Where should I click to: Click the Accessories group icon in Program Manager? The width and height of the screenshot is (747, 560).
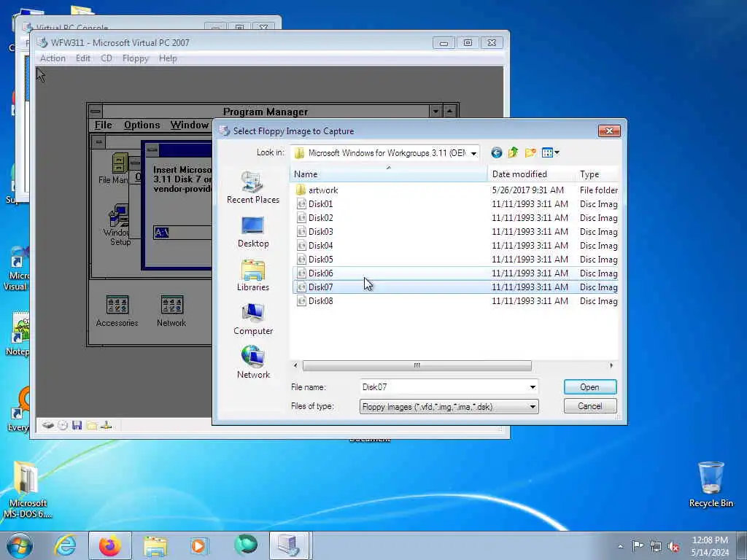pyautogui.click(x=117, y=311)
